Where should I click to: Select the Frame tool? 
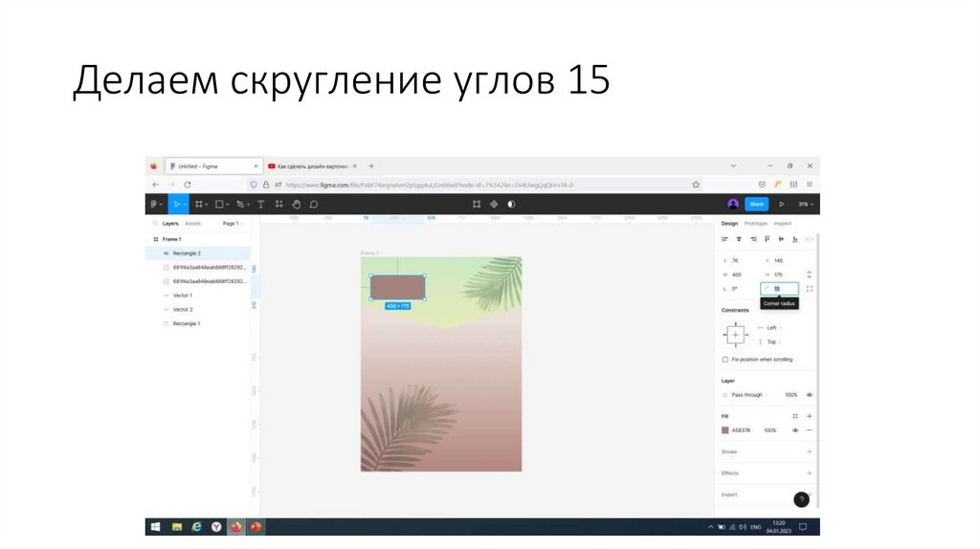point(199,205)
